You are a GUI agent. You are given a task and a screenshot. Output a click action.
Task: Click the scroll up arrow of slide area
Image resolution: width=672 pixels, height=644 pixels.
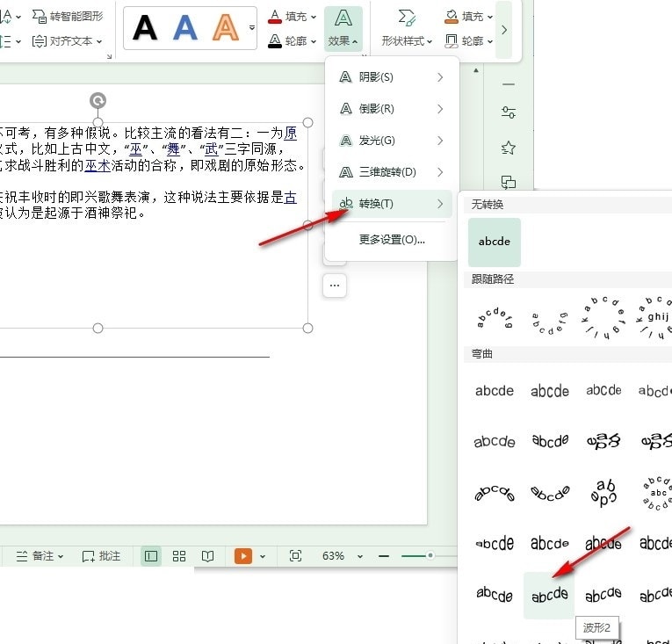[476, 70]
